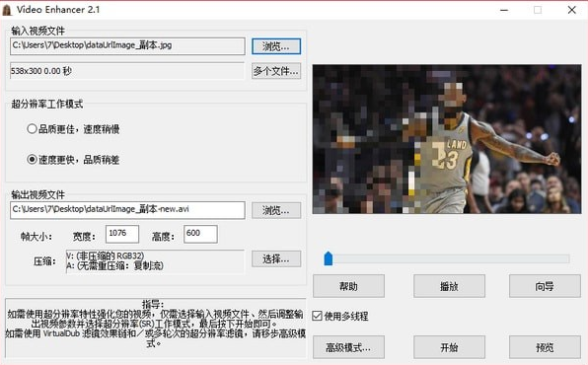588x365 pixels.
Task: Click the 预览 preview button
Action: (x=545, y=347)
